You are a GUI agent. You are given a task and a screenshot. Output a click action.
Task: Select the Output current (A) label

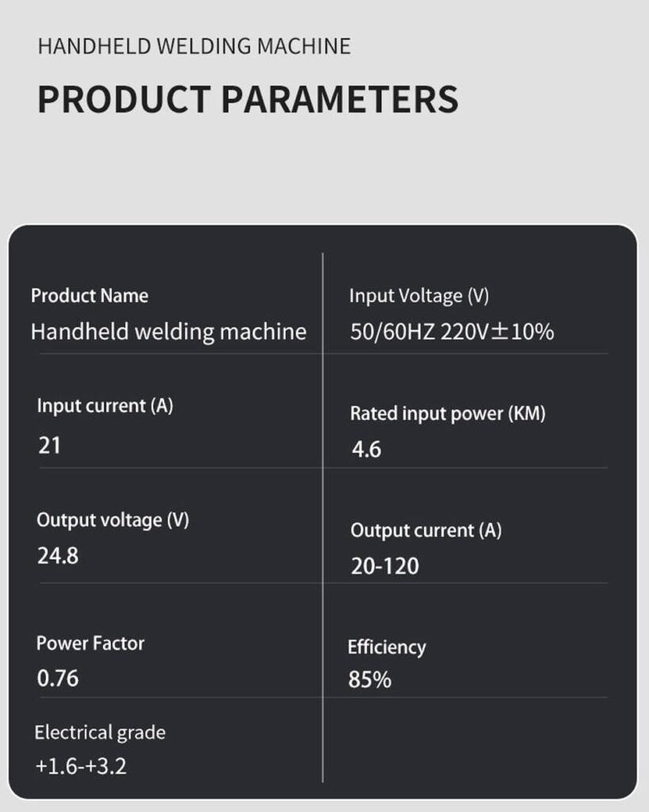[426, 530]
